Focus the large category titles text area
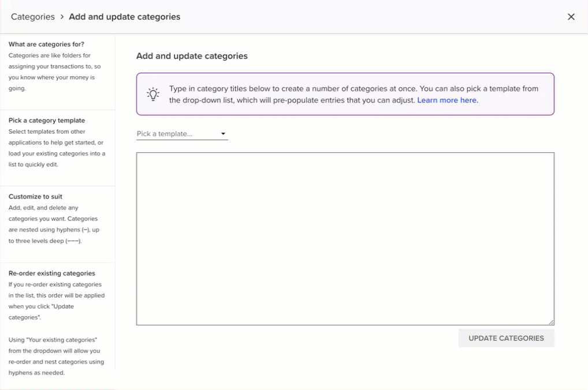Image resolution: width=588 pixels, height=390 pixels. point(345,238)
